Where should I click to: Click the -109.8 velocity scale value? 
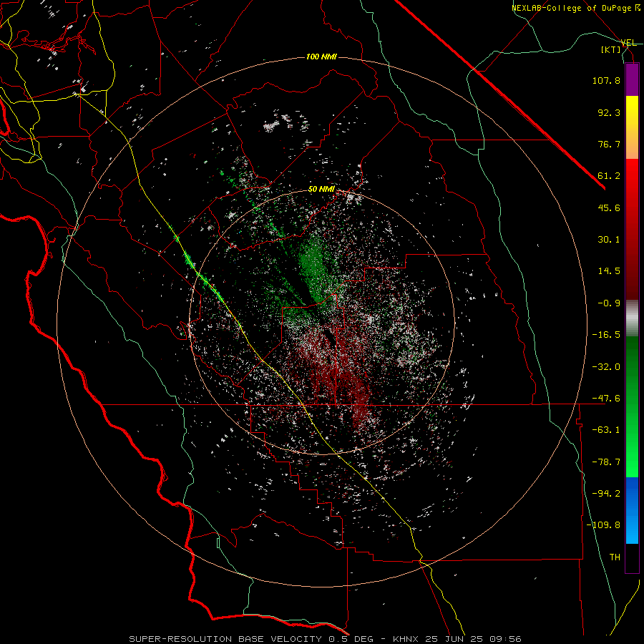coord(603,525)
